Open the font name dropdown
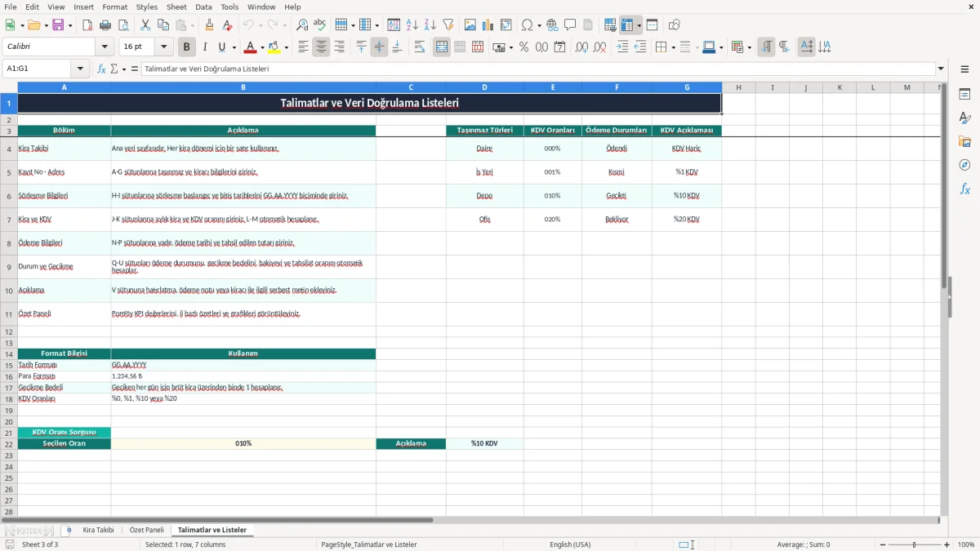The width and height of the screenshot is (980, 551). 105,47
